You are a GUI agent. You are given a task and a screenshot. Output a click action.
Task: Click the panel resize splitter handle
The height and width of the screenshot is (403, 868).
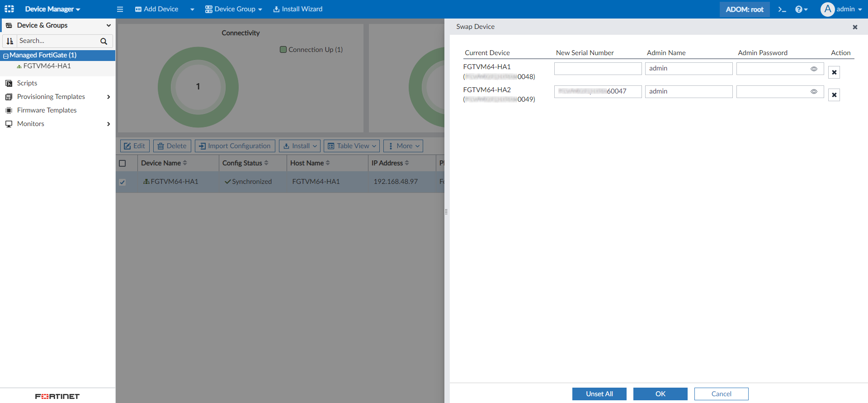[x=446, y=211]
